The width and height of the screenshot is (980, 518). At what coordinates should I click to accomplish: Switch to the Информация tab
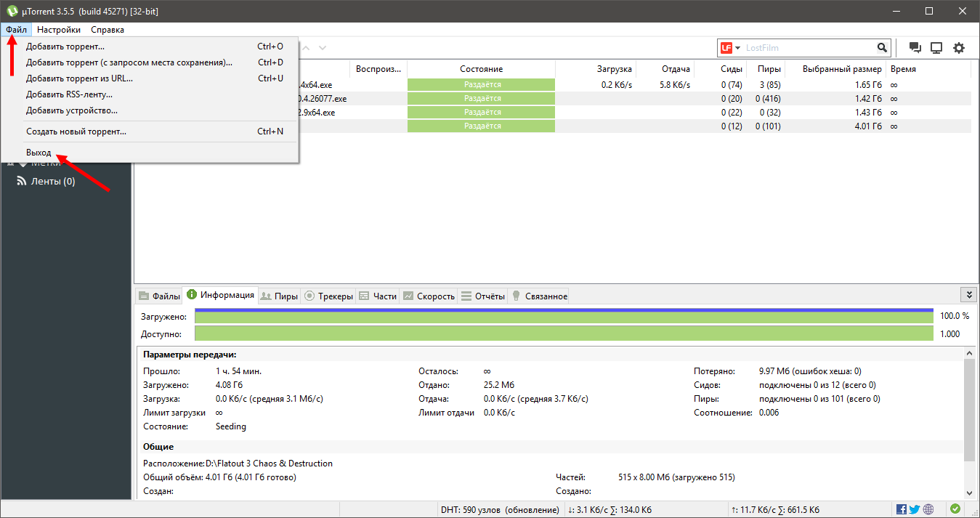pyautogui.click(x=221, y=294)
